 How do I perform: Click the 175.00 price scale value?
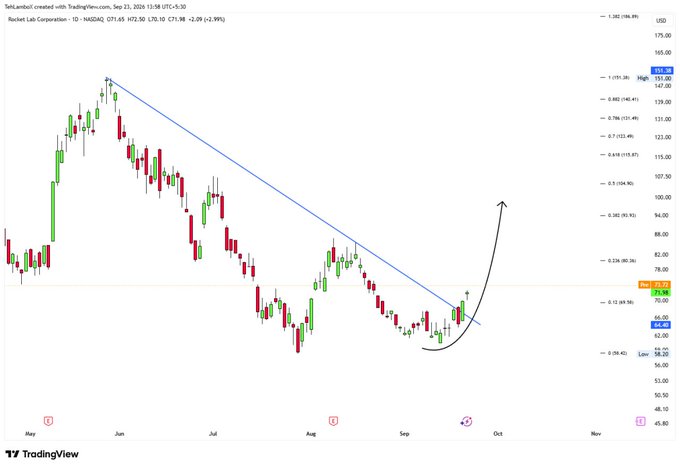(x=663, y=36)
